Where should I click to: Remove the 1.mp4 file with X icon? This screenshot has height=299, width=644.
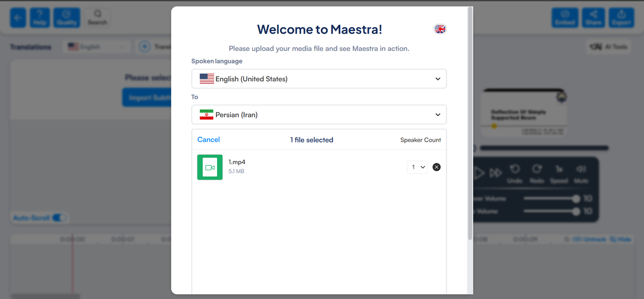(437, 167)
